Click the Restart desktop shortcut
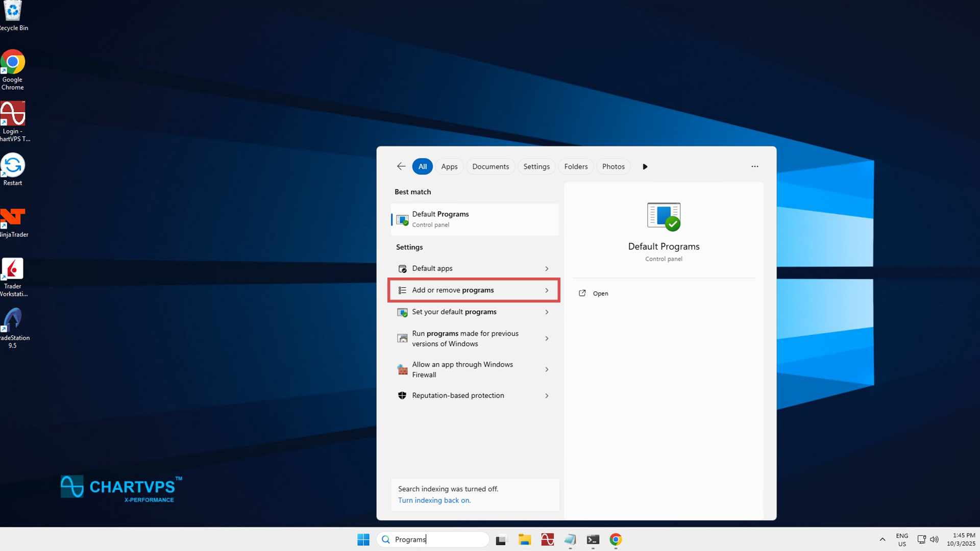Screen dimensions: 980x551 [x=13, y=166]
